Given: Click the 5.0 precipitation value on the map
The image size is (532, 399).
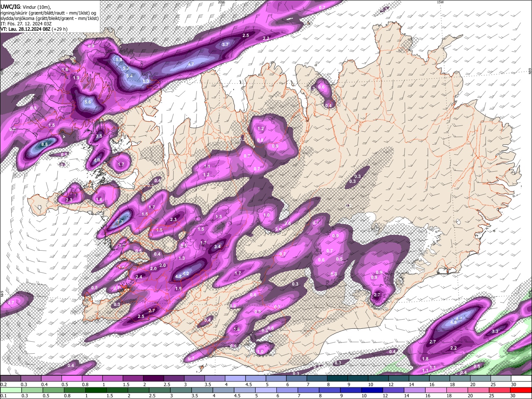Looking at the screenshot, I should pyautogui.click(x=146, y=81).
